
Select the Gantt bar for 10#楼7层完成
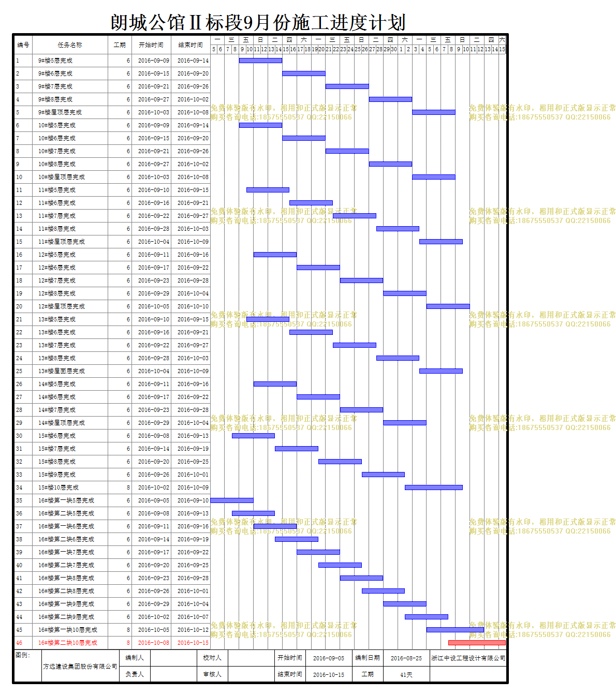[x=347, y=151]
